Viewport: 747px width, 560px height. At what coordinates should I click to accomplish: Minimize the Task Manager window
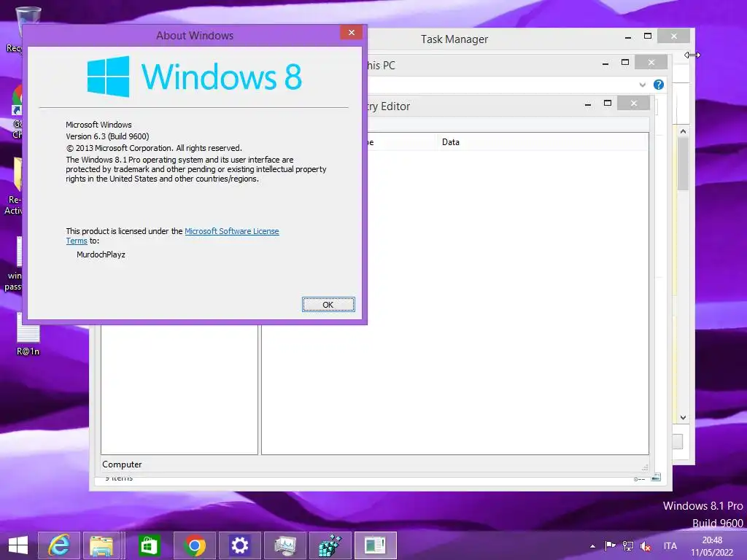pos(628,36)
